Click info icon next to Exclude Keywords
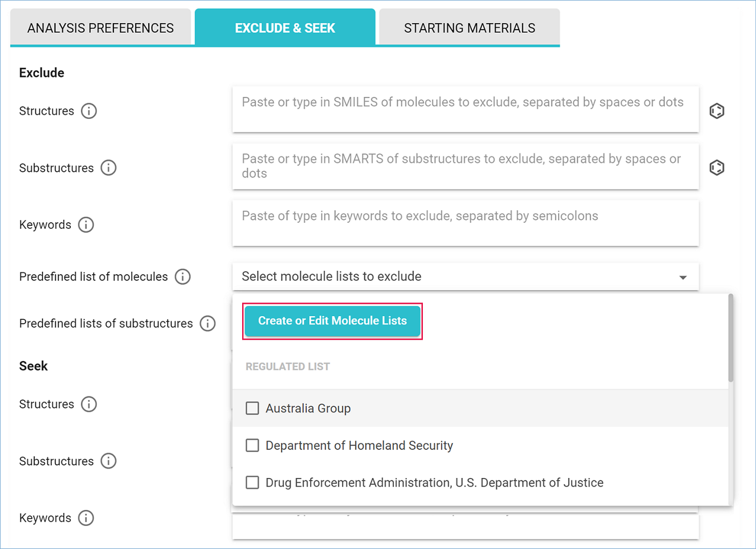 click(x=86, y=225)
